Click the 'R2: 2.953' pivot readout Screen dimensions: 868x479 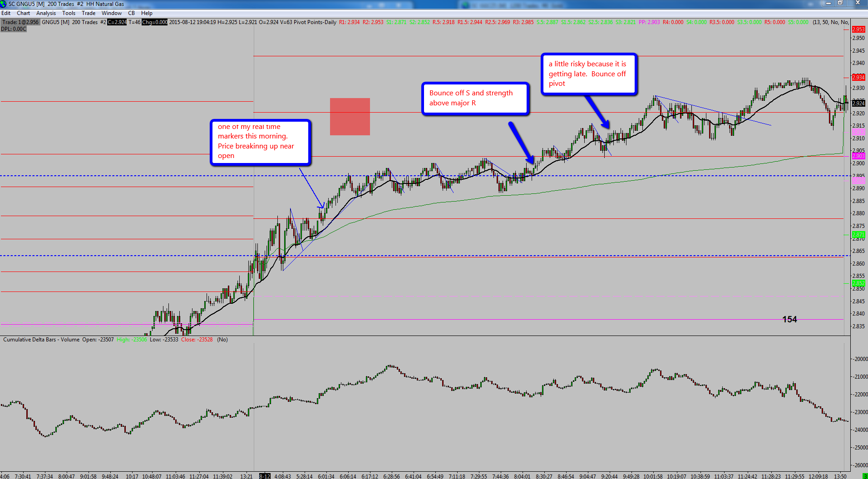tap(373, 22)
